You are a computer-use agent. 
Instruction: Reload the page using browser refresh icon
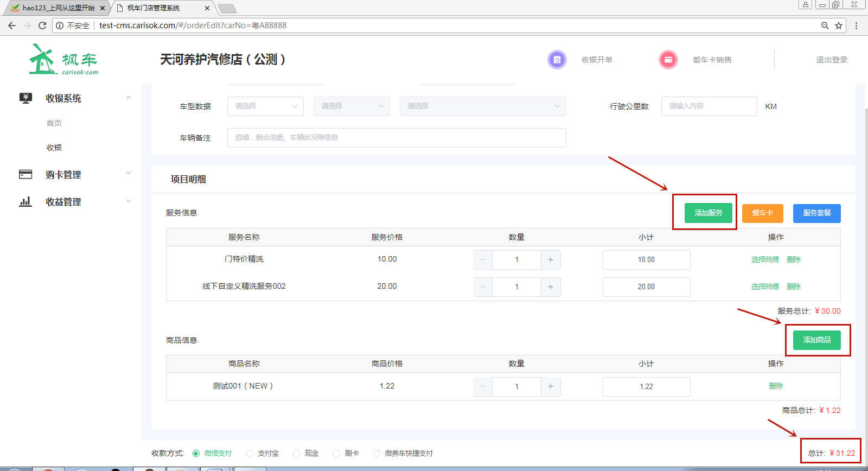pos(42,26)
